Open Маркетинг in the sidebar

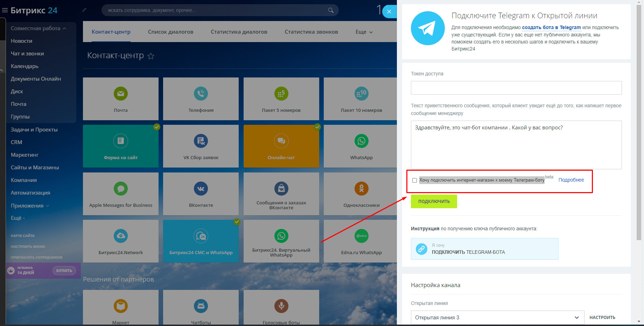click(x=24, y=155)
